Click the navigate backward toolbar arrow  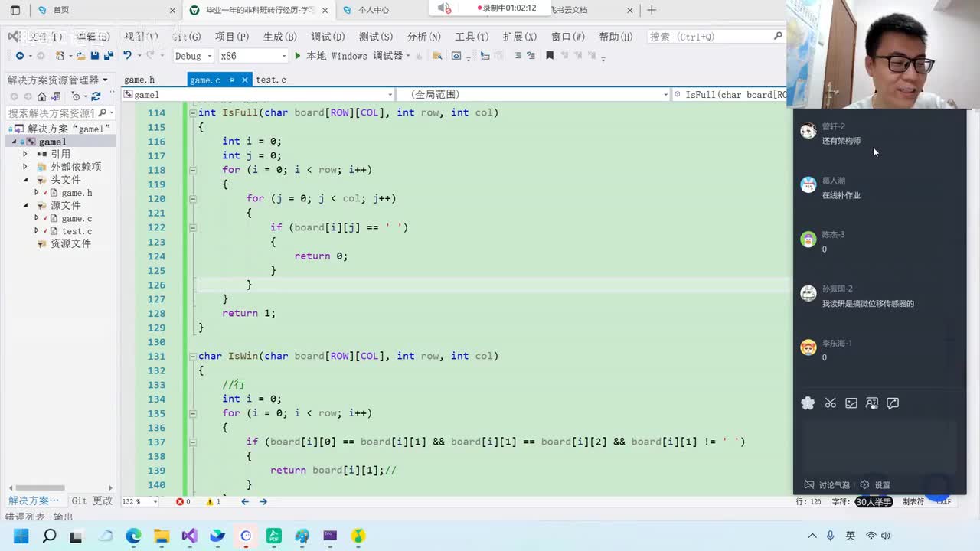tap(19, 56)
